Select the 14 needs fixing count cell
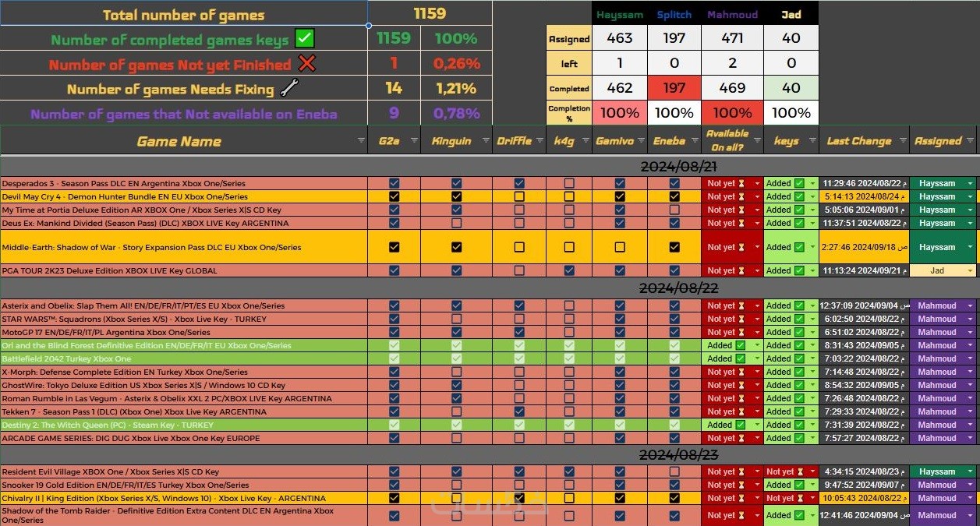Image resolution: width=980 pixels, height=526 pixels. point(394,88)
